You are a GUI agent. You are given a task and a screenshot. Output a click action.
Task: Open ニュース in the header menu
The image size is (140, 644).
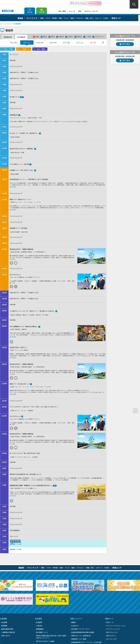[72, 11]
